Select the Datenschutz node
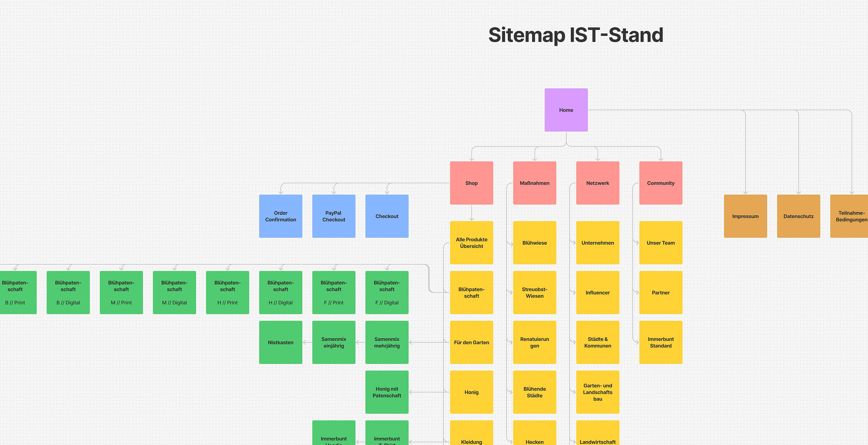Image resolution: width=868 pixels, height=445 pixels. point(799,216)
